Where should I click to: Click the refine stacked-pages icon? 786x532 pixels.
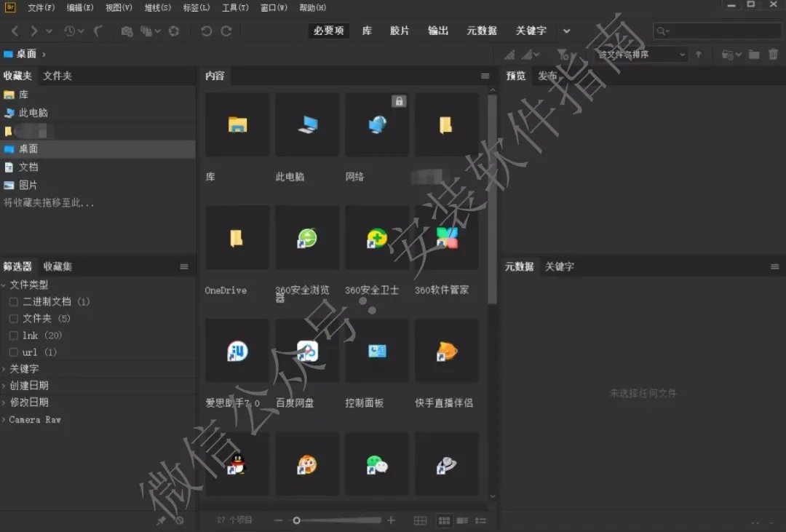point(146,31)
